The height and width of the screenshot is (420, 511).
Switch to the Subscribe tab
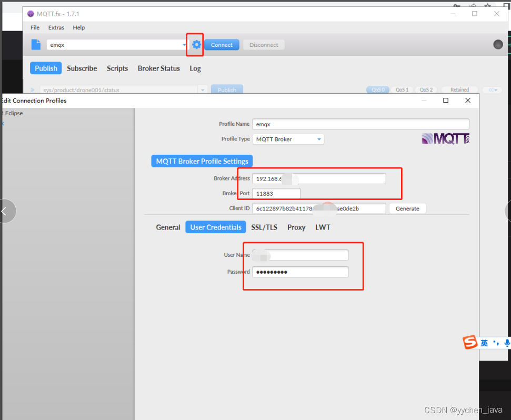(82, 68)
